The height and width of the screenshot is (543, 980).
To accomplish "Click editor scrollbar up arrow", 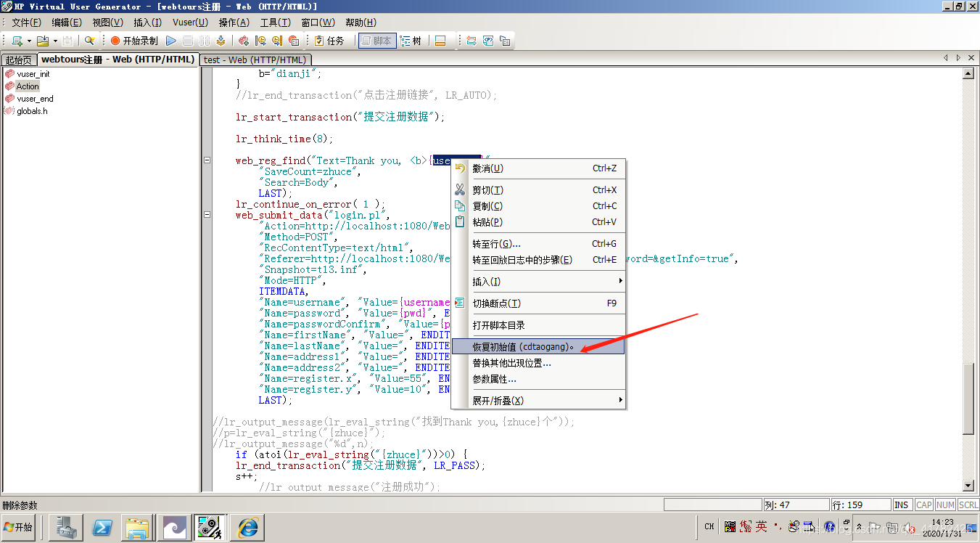I will point(968,73).
